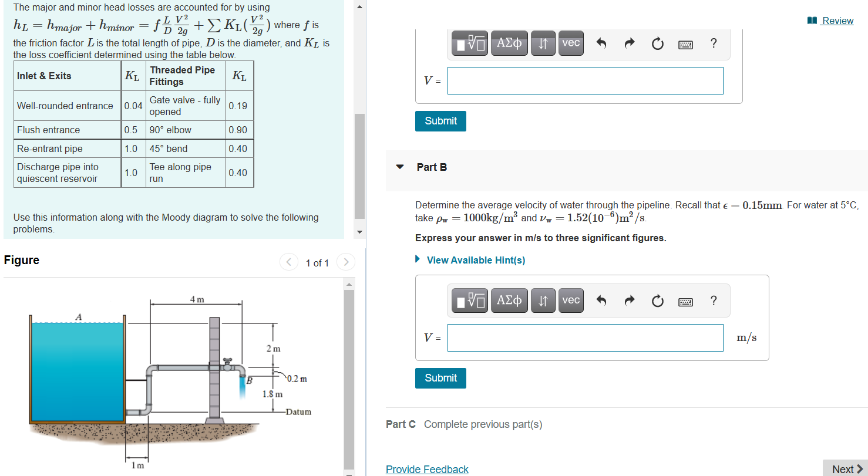This screenshot has height=476, width=868.
Task: Open Provide Feedback link
Action: click(x=427, y=469)
